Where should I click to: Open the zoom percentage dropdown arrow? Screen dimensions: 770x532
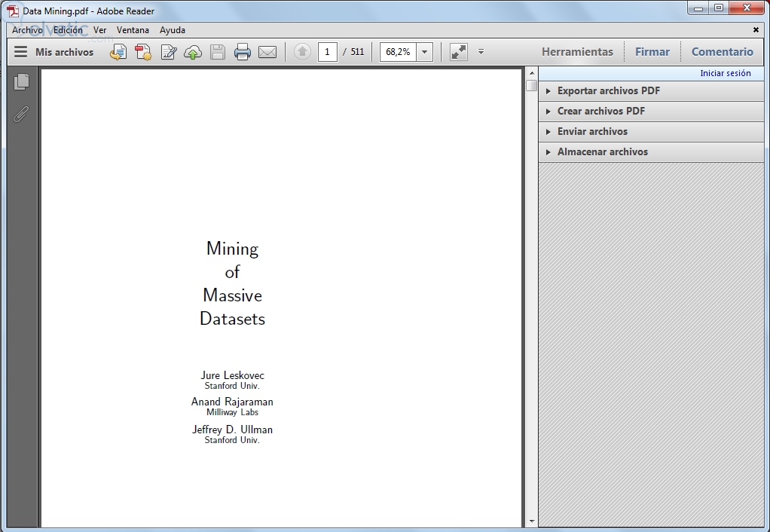(424, 52)
